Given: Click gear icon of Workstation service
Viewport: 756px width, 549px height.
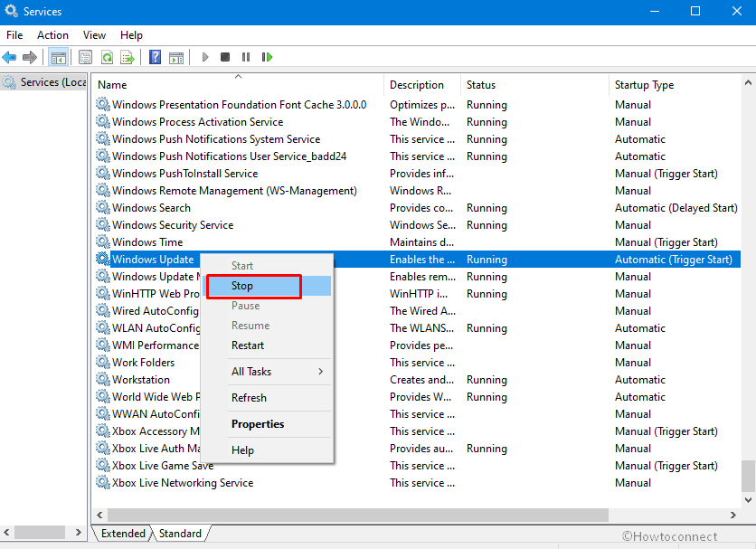Looking at the screenshot, I should [103, 379].
